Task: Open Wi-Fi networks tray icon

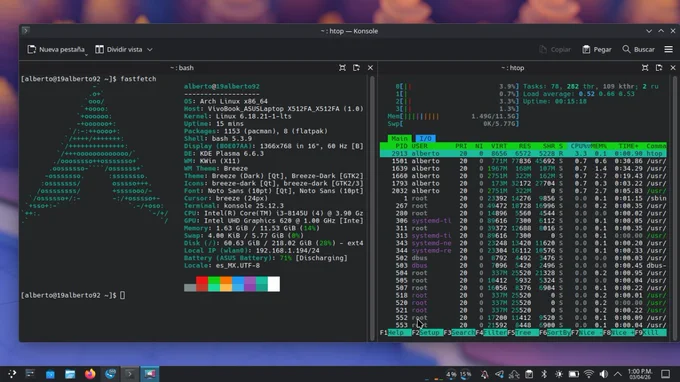Action: [x=588, y=374]
